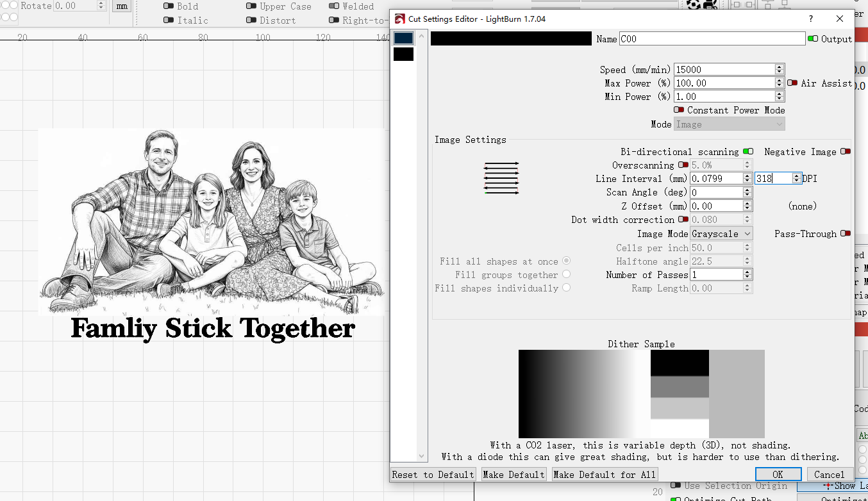The width and height of the screenshot is (868, 501).
Task: Decrease Z Offset with its down arrow
Action: pos(747,209)
